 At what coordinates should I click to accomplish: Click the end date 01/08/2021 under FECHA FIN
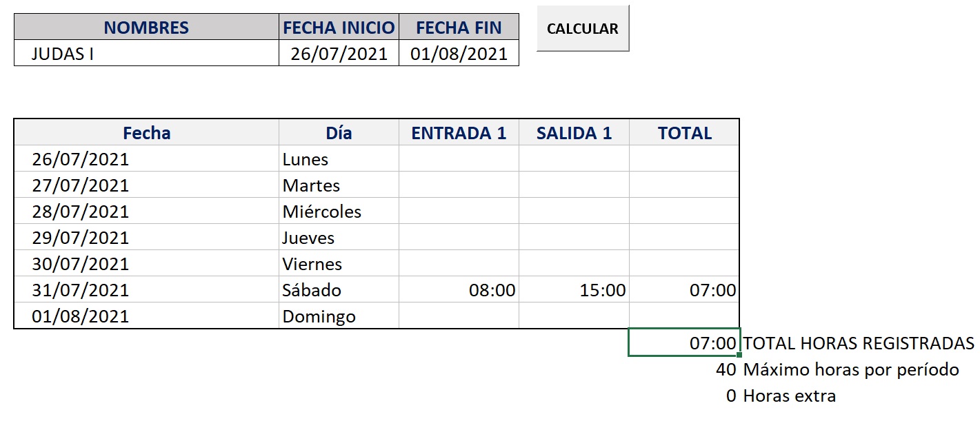point(459,54)
